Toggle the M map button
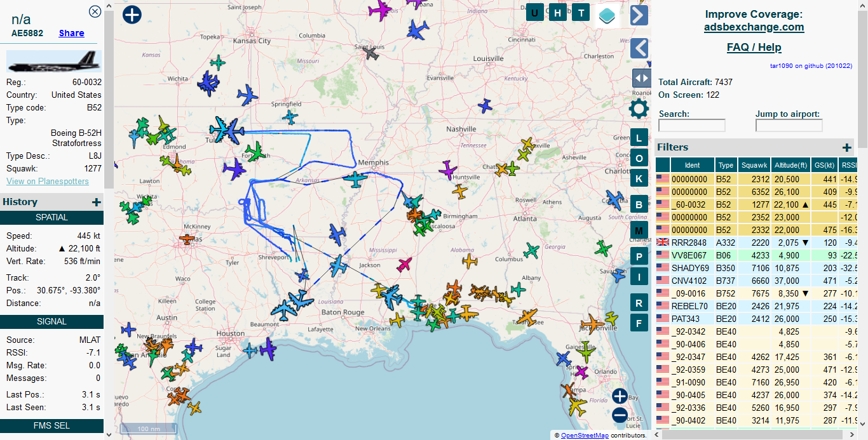Image resolution: width=868 pixels, height=440 pixels. 639,230
